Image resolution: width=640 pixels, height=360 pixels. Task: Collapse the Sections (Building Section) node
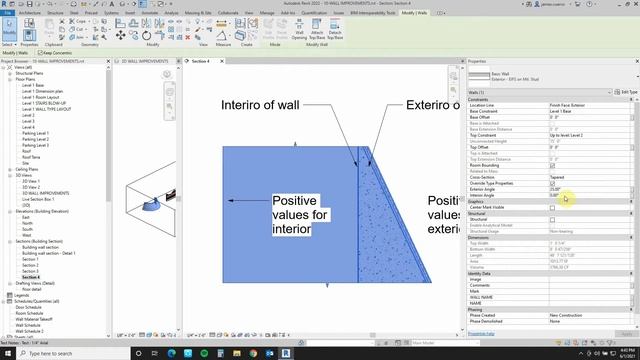pyautogui.click(x=10, y=242)
